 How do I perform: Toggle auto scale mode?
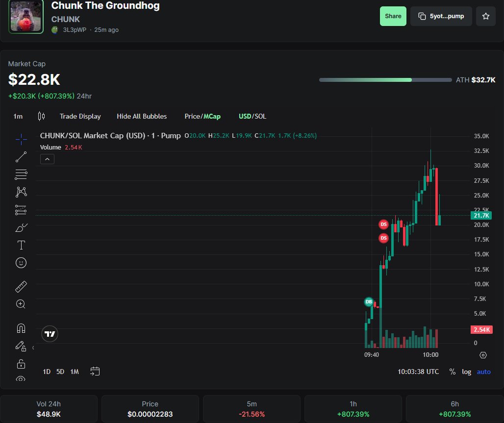tap(483, 372)
